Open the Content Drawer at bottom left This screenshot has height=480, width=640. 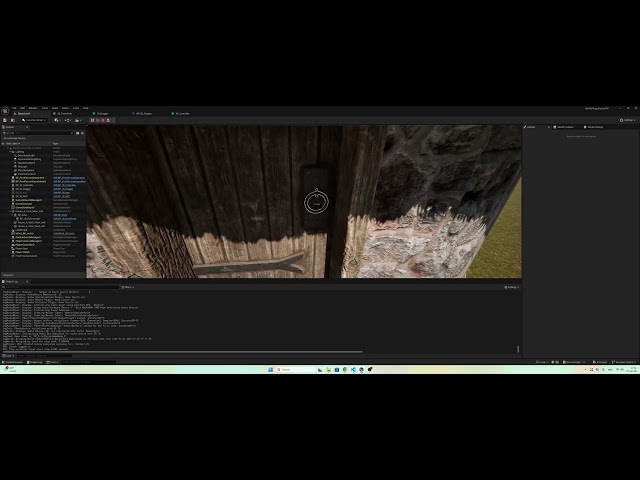coord(13,362)
